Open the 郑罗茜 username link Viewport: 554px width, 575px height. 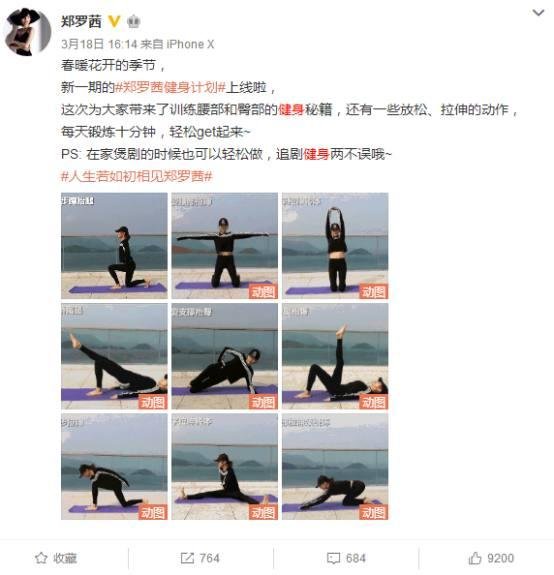81,22
